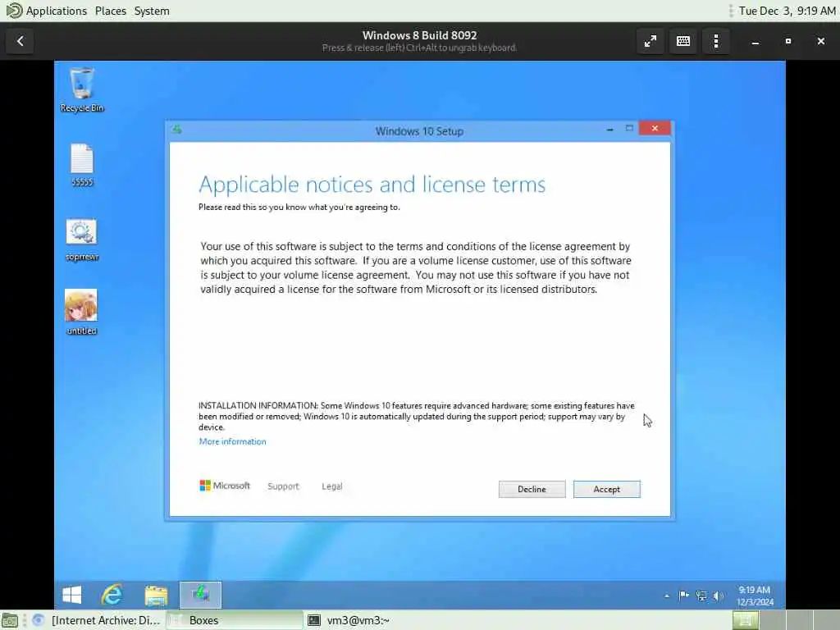Open the System menu
Screen dimensions: 840x630
pyautogui.click(x=152, y=11)
